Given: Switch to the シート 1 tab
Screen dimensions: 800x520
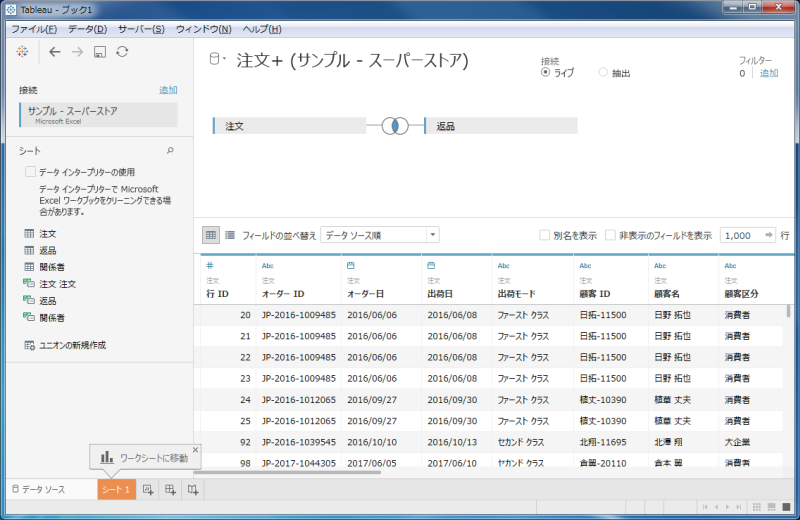Looking at the screenshot, I should click(116, 489).
